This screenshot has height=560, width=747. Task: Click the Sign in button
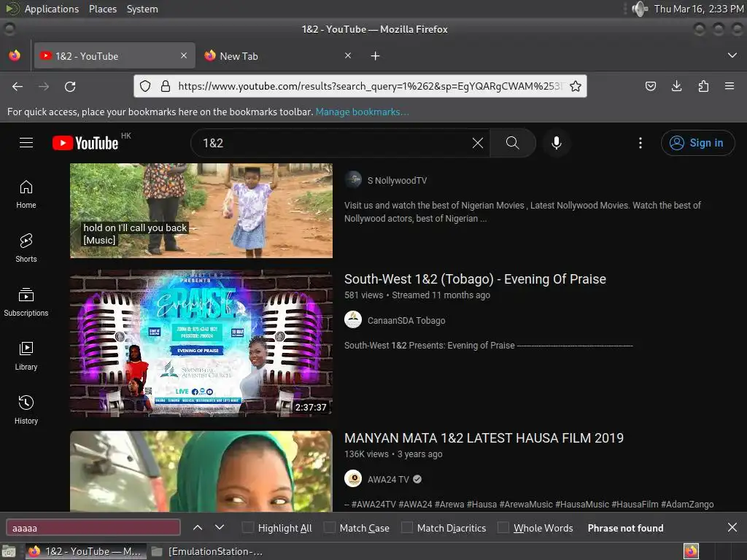[698, 143]
